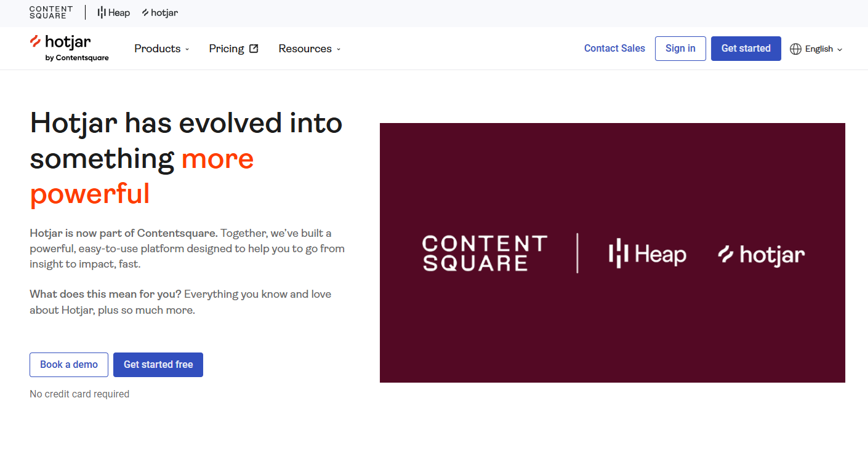The height and width of the screenshot is (454, 868).
Task: Follow the Contact Sales link
Action: [614, 48]
